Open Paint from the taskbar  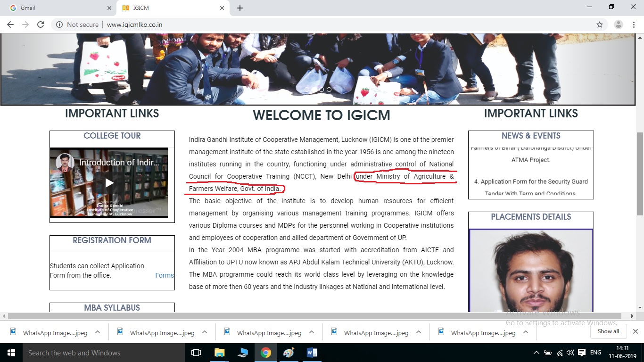coord(289,353)
